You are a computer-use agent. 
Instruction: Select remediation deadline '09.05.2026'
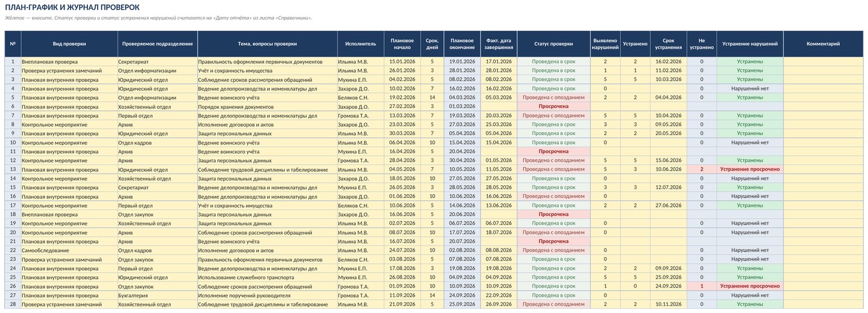pos(668,125)
